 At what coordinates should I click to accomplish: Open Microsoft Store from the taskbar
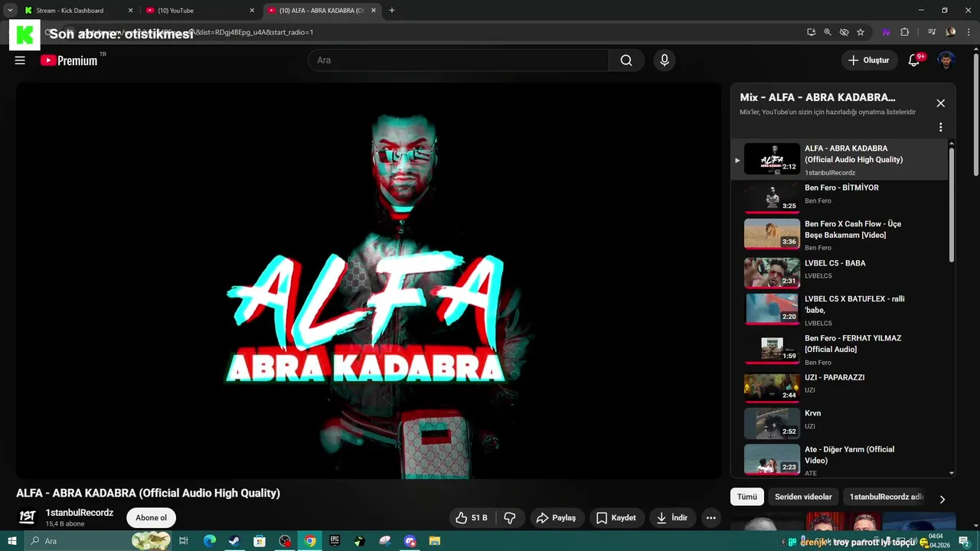click(260, 541)
